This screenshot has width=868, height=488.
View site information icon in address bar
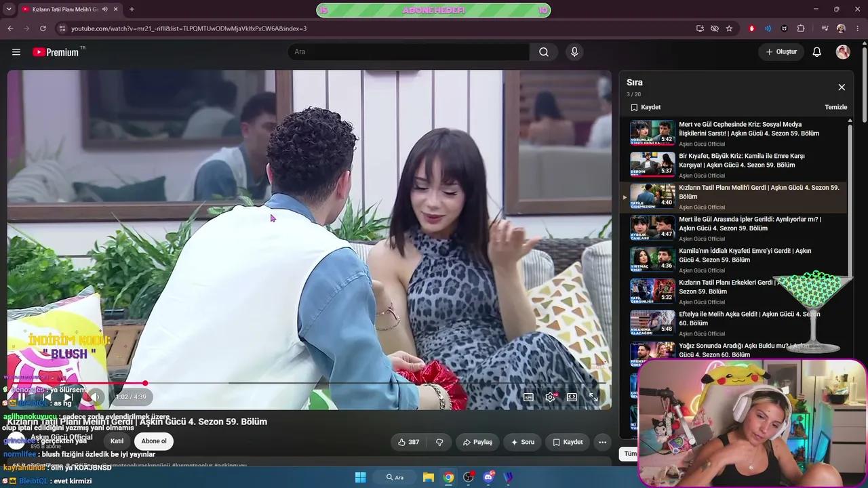coord(62,28)
